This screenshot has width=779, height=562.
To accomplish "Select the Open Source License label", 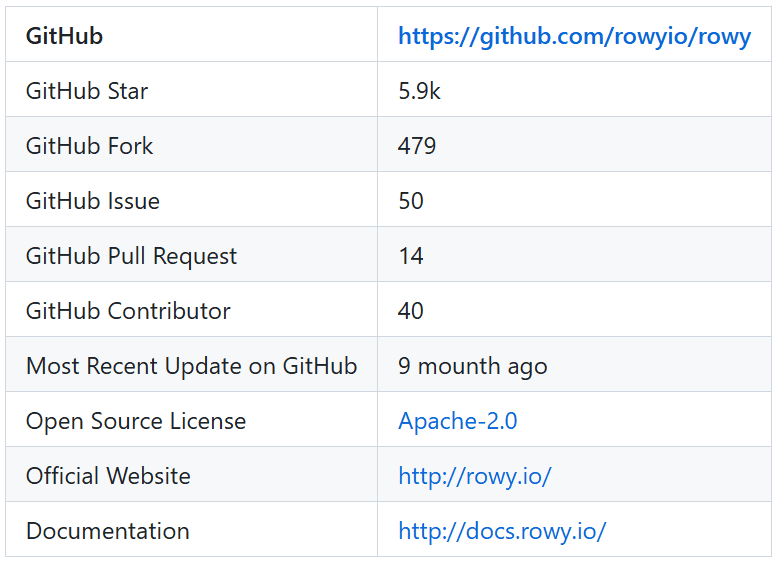I will (x=136, y=421).
